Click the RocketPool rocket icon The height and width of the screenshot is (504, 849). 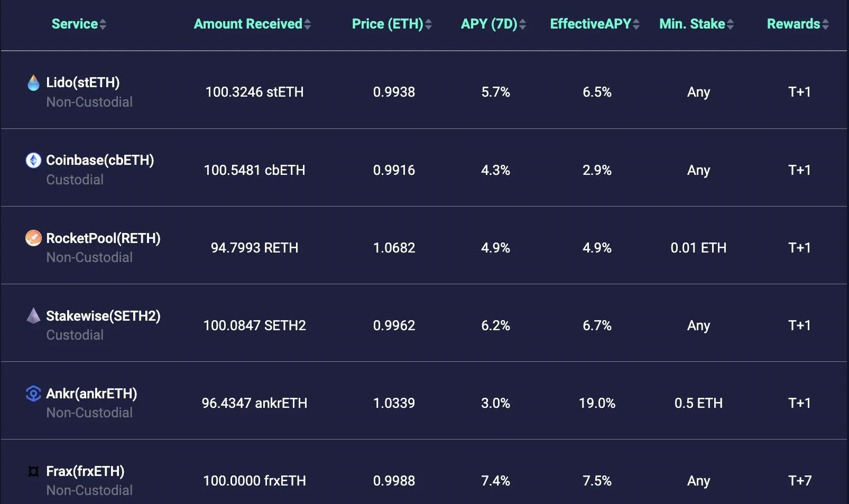(x=33, y=238)
